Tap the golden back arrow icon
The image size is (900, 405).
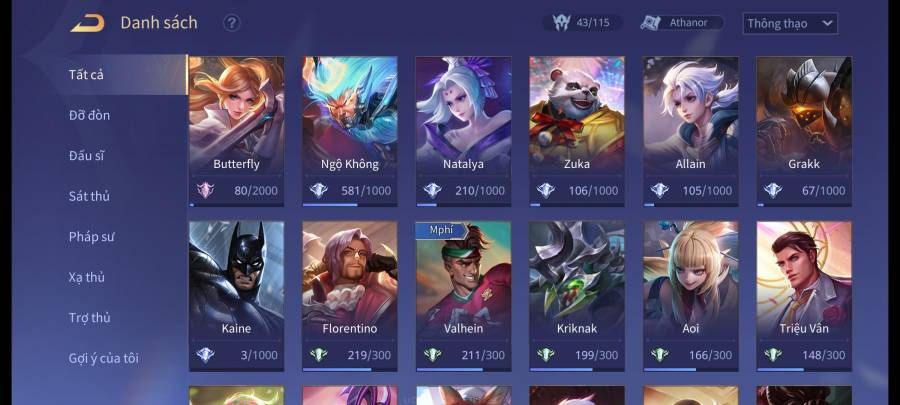88,23
